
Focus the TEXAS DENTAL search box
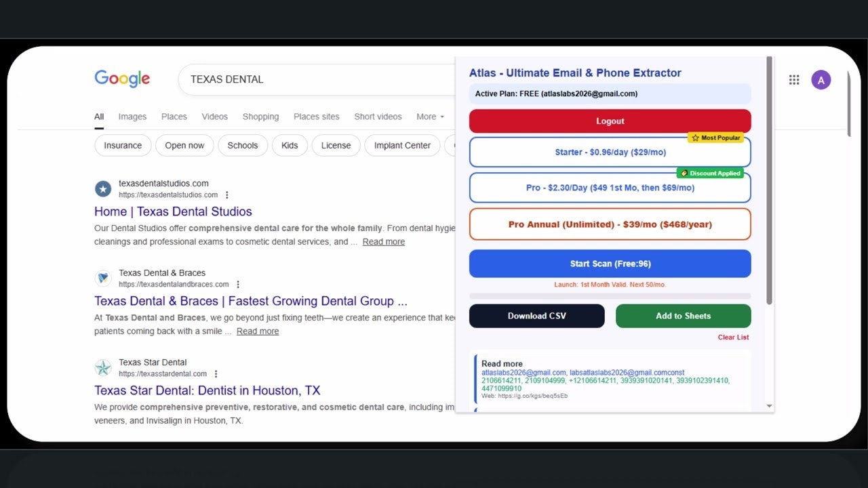[317, 79]
